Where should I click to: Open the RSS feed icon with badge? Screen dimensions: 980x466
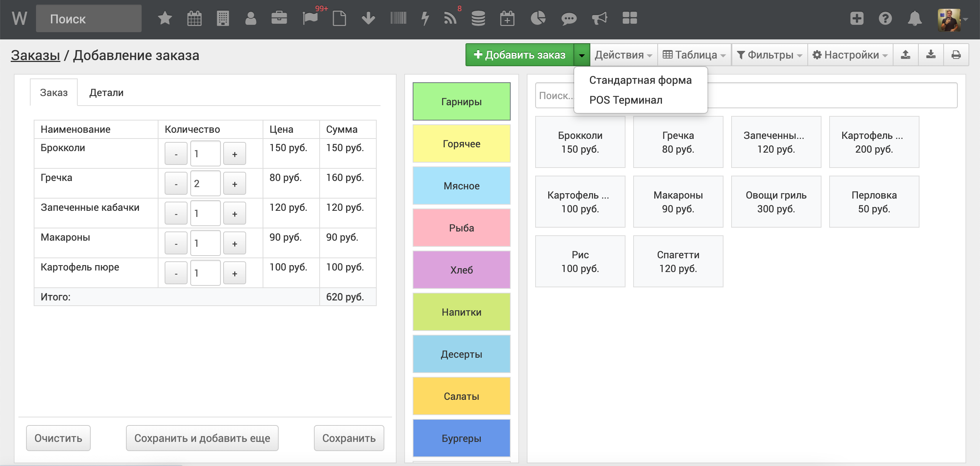coord(450,18)
